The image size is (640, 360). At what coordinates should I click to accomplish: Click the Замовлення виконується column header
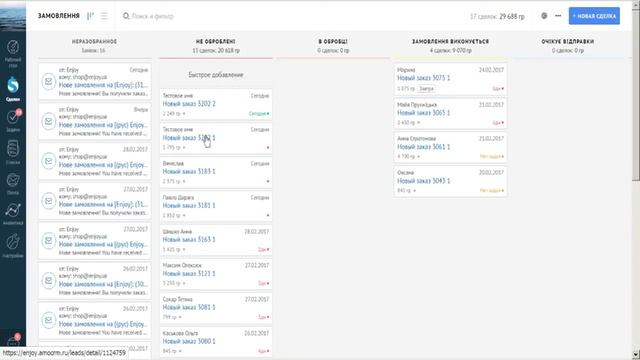pos(450,42)
